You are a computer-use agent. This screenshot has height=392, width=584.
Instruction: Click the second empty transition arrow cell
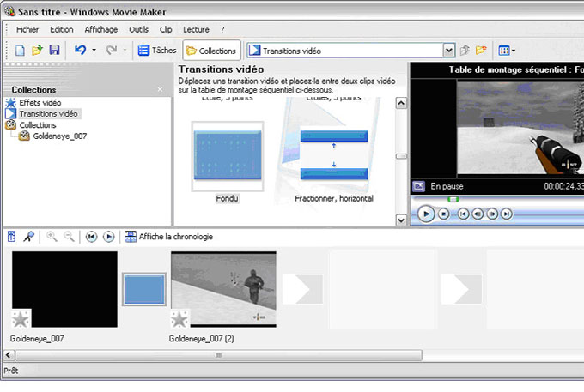click(461, 289)
